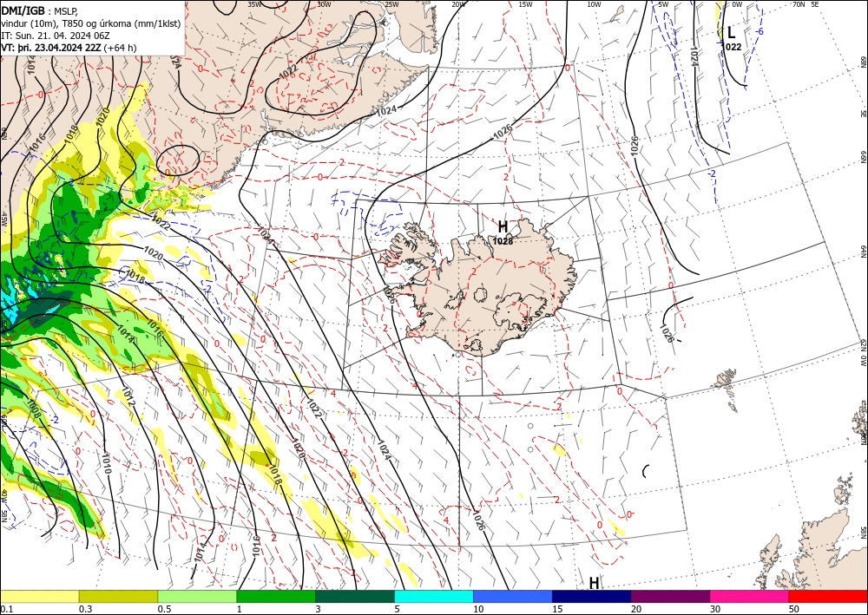868x615 pixels.
Task: Click the yellow 0.1–0.3 legend swatch
Action: pyautogui.click(x=39, y=596)
